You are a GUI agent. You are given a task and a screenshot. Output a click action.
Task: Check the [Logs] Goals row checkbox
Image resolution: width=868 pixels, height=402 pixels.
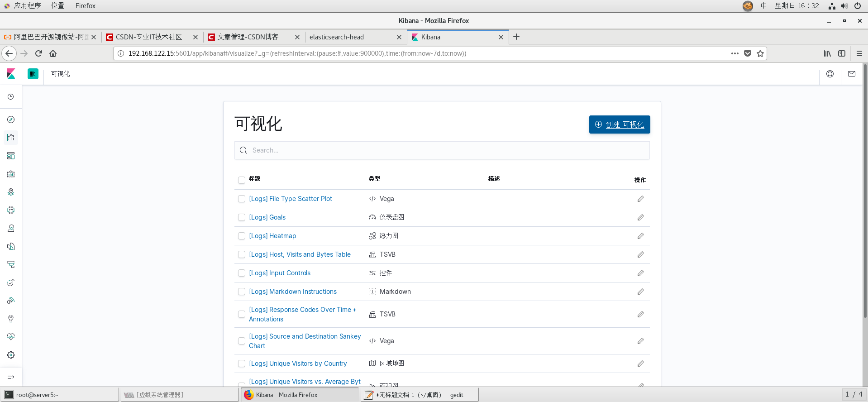click(x=242, y=217)
